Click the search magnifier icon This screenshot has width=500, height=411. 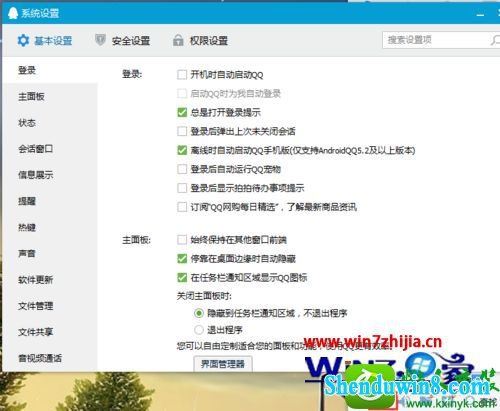point(495,40)
